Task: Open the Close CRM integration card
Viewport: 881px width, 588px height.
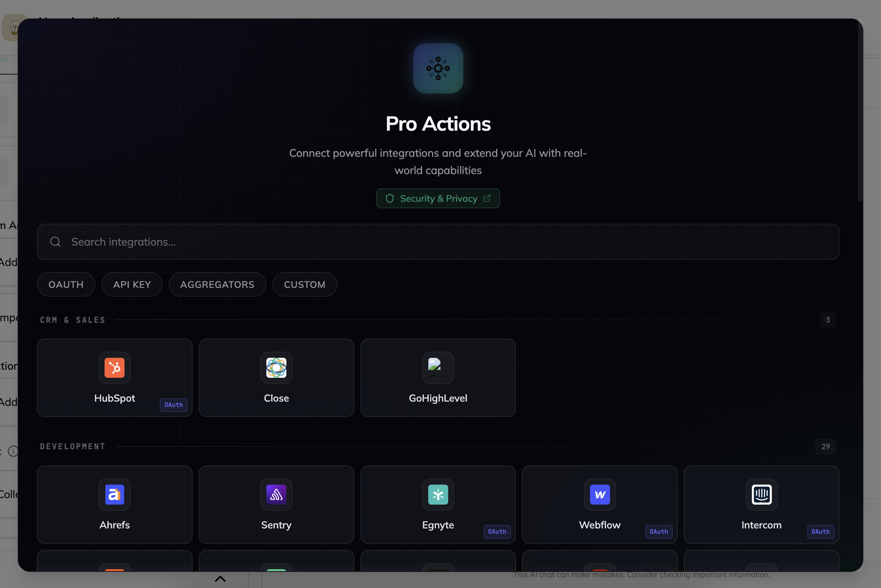Action: pos(276,377)
